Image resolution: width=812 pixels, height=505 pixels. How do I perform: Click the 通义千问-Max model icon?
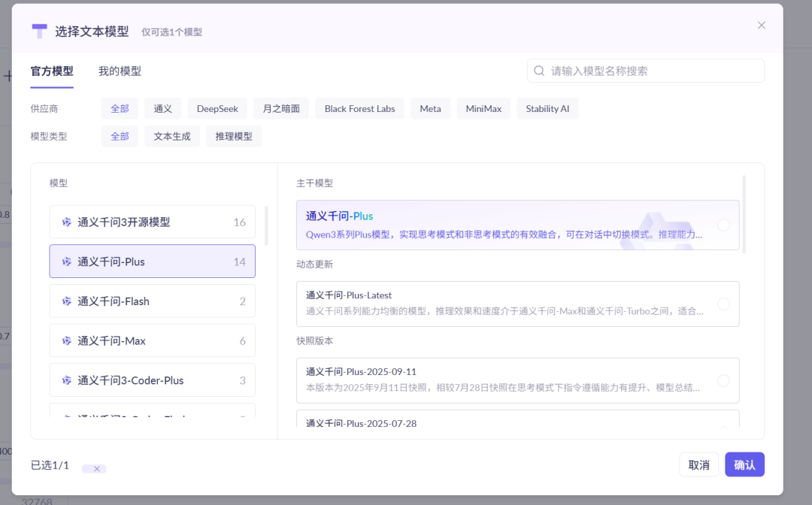pyautogui.click(x=68, y=340)
